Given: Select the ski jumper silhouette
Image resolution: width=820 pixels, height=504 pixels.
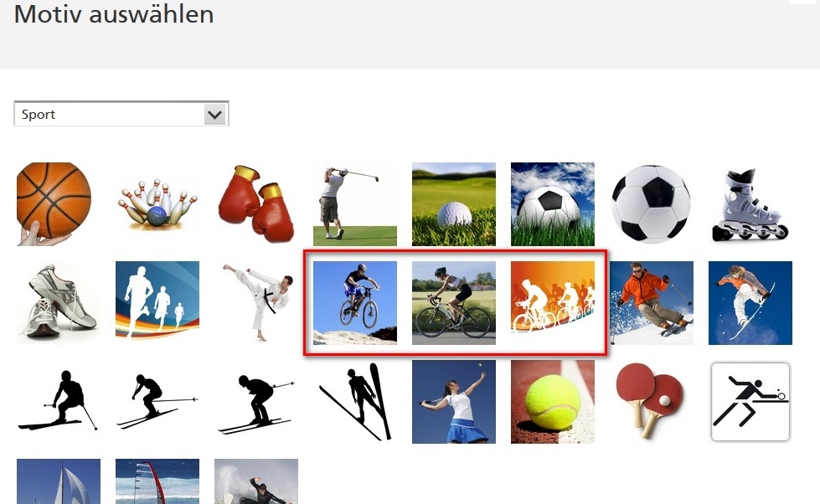Looking at the screenshot, I should (355, 402).
